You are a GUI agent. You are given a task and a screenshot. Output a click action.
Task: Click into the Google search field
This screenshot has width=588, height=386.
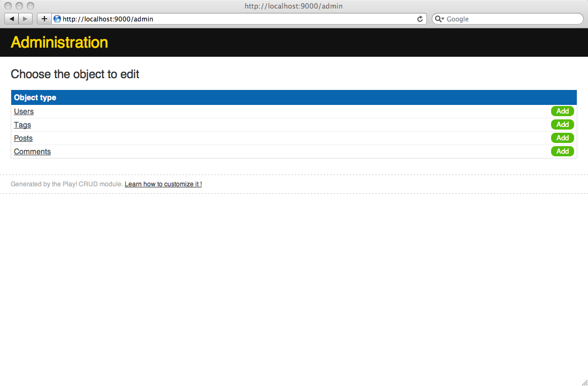click(511, 19)
